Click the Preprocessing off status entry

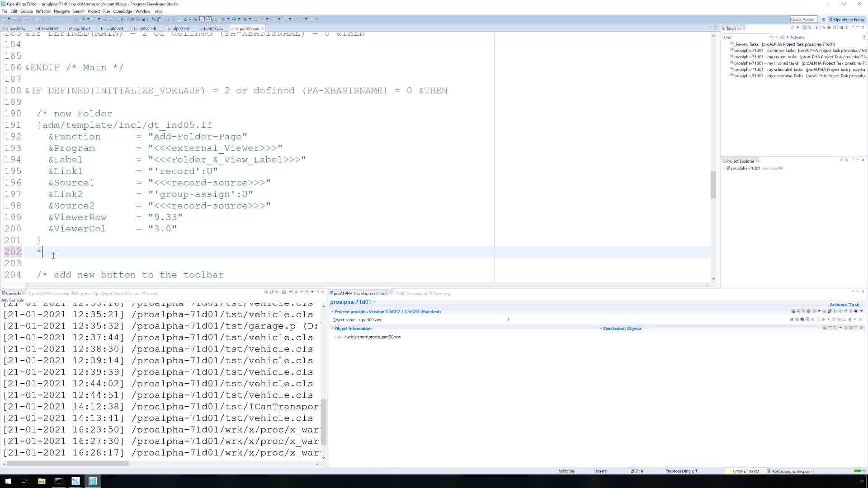pyautogui.click(x=681, y=471)
